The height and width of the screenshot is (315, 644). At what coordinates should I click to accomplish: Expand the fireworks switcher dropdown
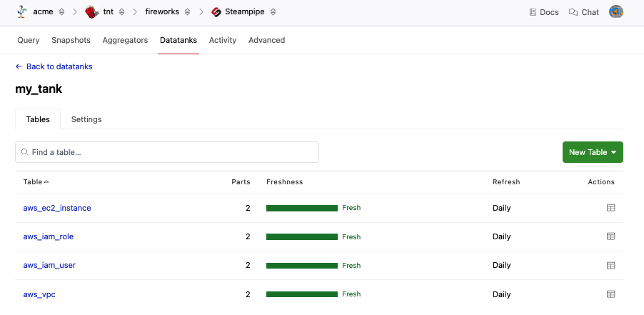point(188,12)
